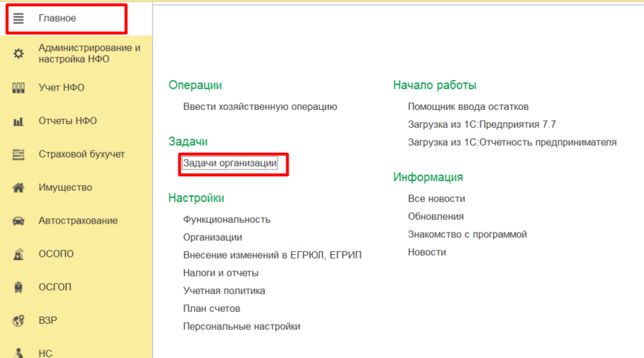Click the Страховой бухучет section icon
Viewport: 644px width, 358px height.
19,154
